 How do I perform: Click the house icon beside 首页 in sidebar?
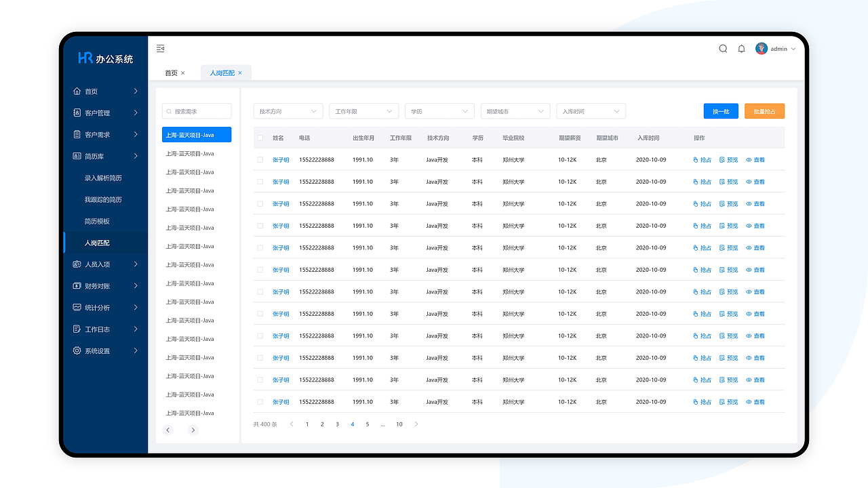77,91
